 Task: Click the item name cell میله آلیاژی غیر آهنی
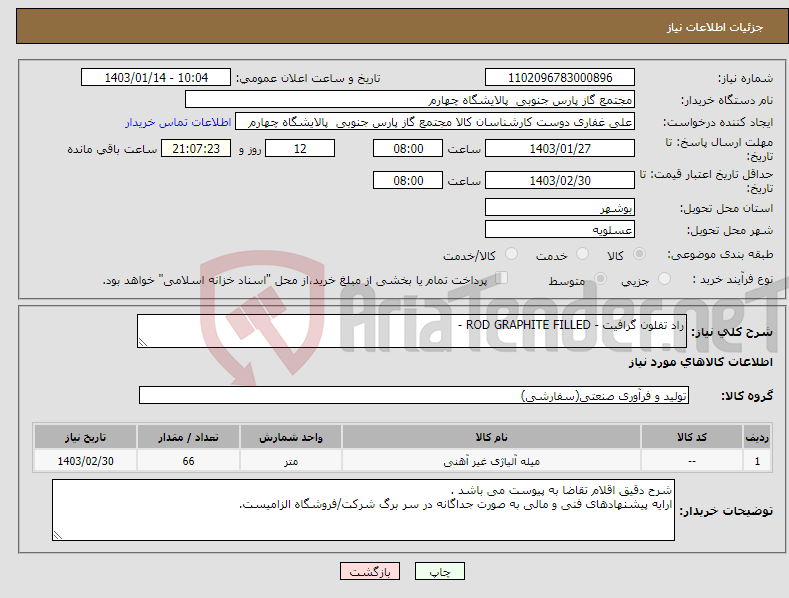[491, 461]
